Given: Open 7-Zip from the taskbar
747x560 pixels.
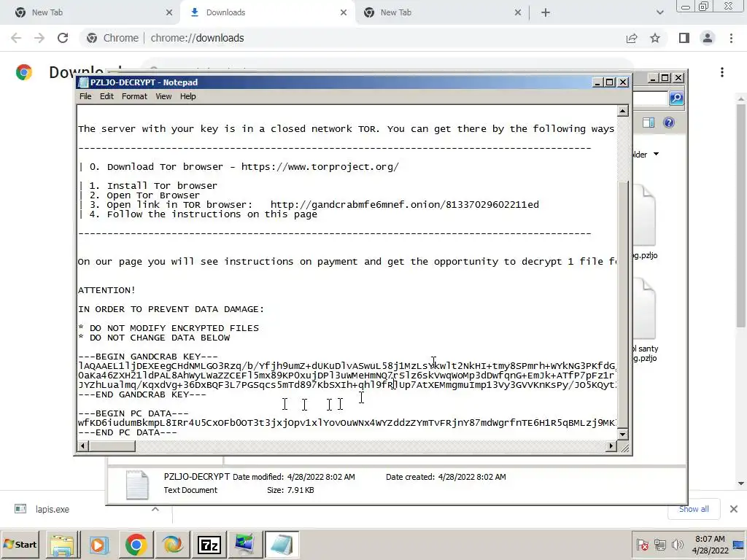Looking at the screenshot, I should coord(209,545).
